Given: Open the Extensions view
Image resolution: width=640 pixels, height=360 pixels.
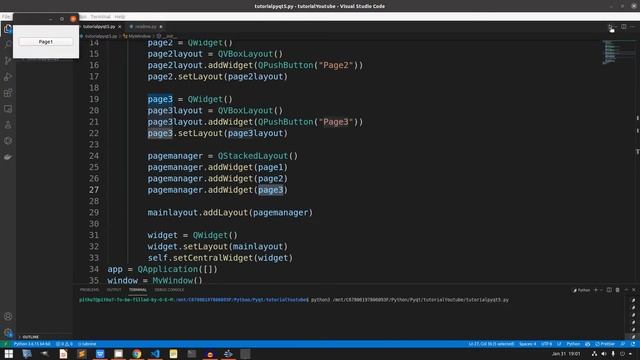Looking at the screenshot, I should click(x=8, y=93).
